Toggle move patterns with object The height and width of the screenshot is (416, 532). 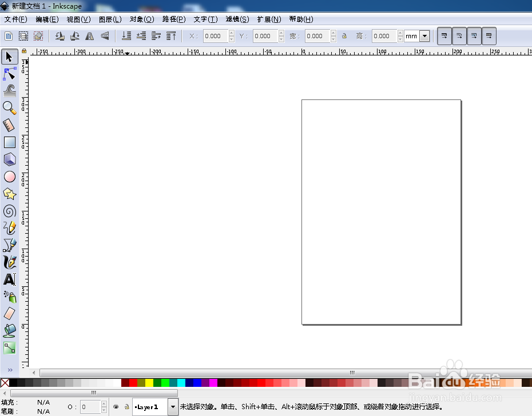tap(489, 36)
